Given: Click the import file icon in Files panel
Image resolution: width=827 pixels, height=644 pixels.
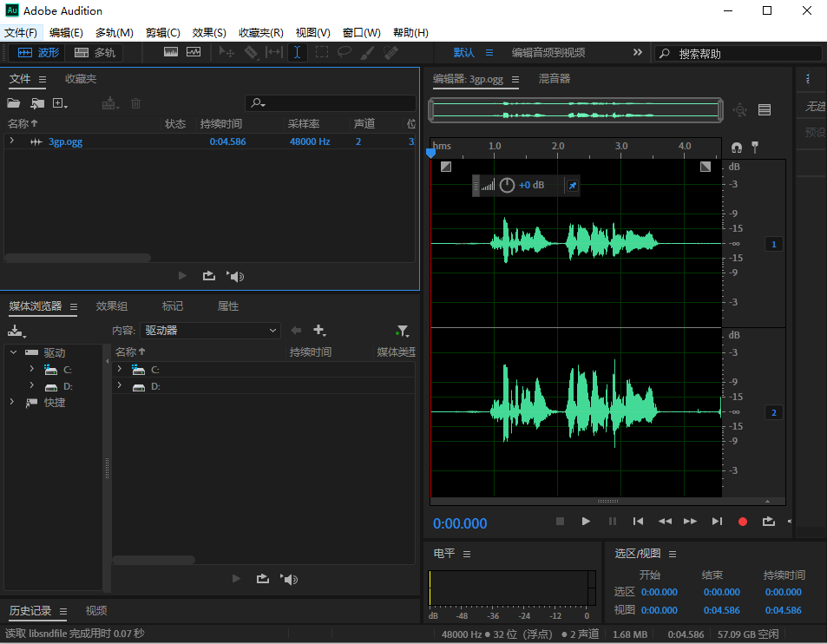Looking at the screenshot, I should 37,103.
